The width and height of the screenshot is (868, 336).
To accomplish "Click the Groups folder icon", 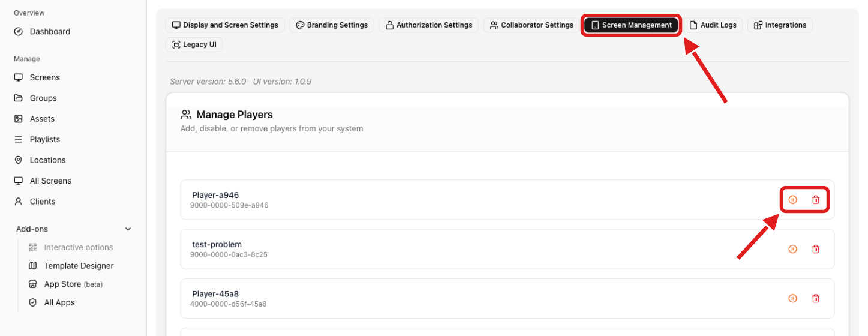I will pos(19,98).
